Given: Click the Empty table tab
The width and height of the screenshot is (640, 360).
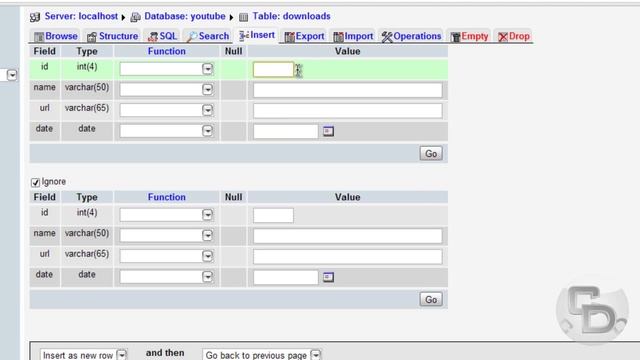Looking at the screenshot, I should (x=469, y=36).
